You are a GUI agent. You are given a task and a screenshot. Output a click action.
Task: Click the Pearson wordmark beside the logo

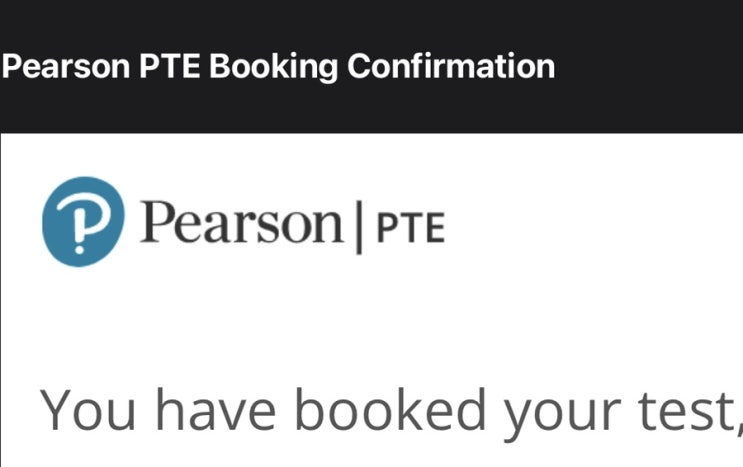[241, 223]
